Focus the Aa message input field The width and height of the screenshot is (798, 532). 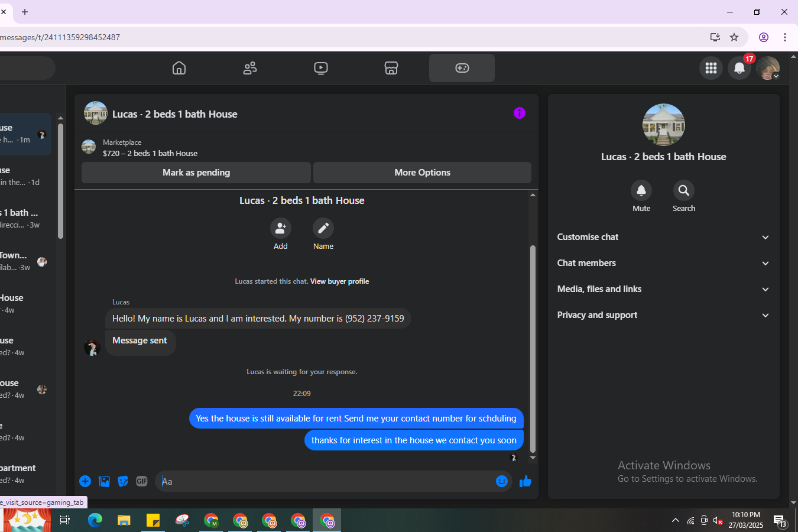click(x=325, y=481)
